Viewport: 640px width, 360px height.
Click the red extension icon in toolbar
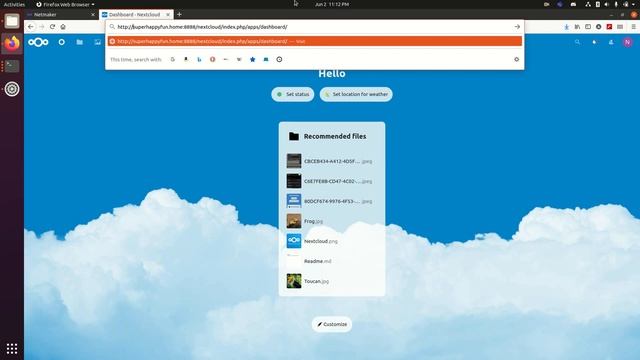609,27
